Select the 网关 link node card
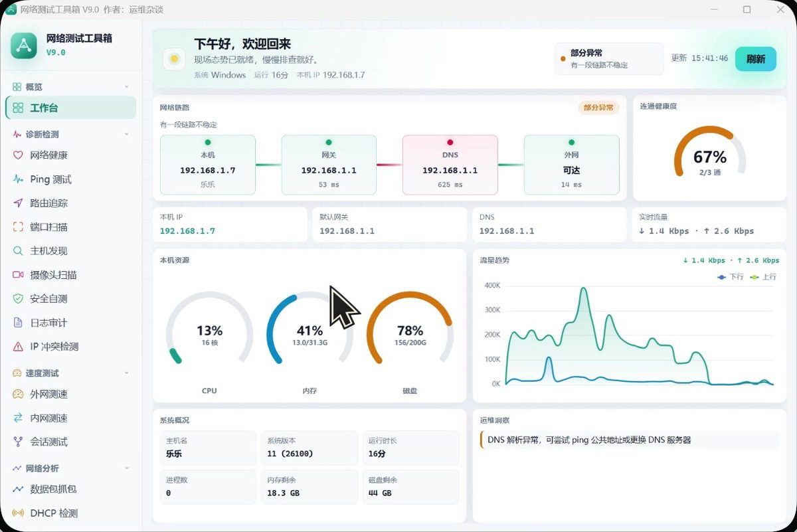Viewport: 797px width, 532px height. 329,165
